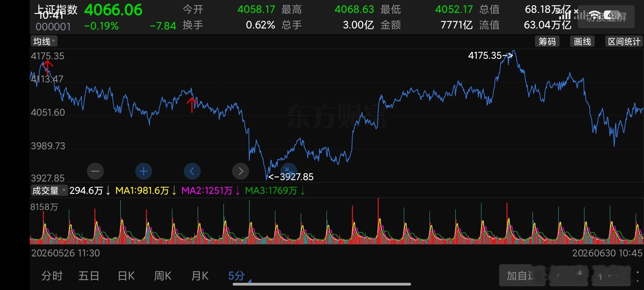644x290 pixels.
Task: Switch to 月K tab
Action: pos(200,276)
